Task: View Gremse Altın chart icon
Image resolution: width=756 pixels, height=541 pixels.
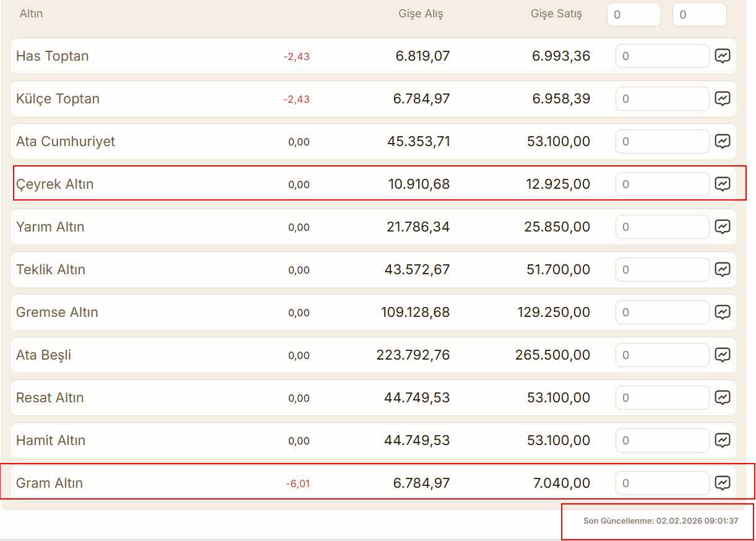Action: point(723,313)
